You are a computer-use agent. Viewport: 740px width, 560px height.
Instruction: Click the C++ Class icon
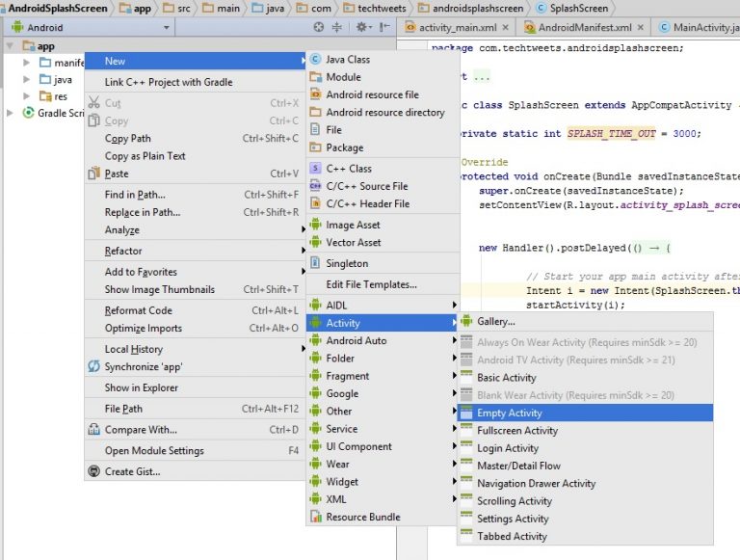(x=317, y=169)
